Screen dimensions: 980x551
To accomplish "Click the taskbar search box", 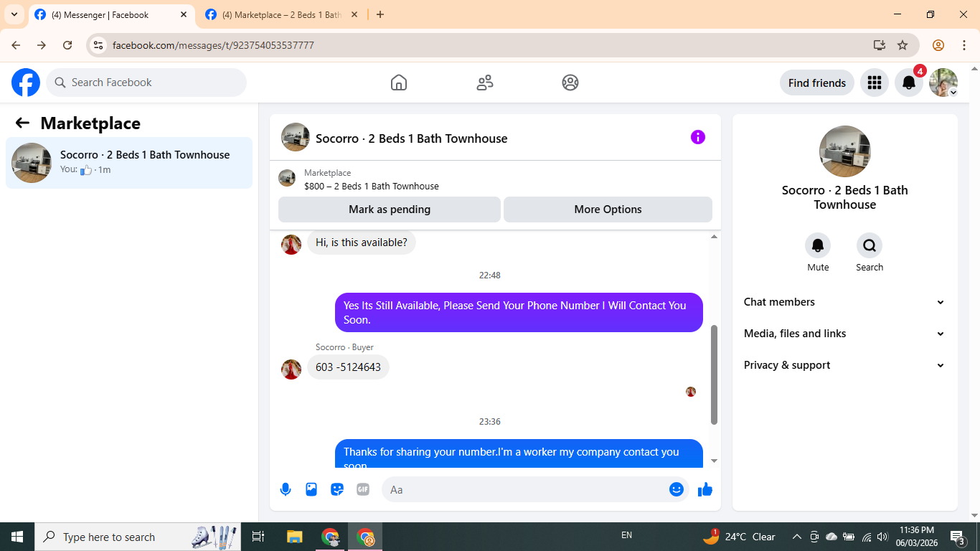I will (139, 537).
